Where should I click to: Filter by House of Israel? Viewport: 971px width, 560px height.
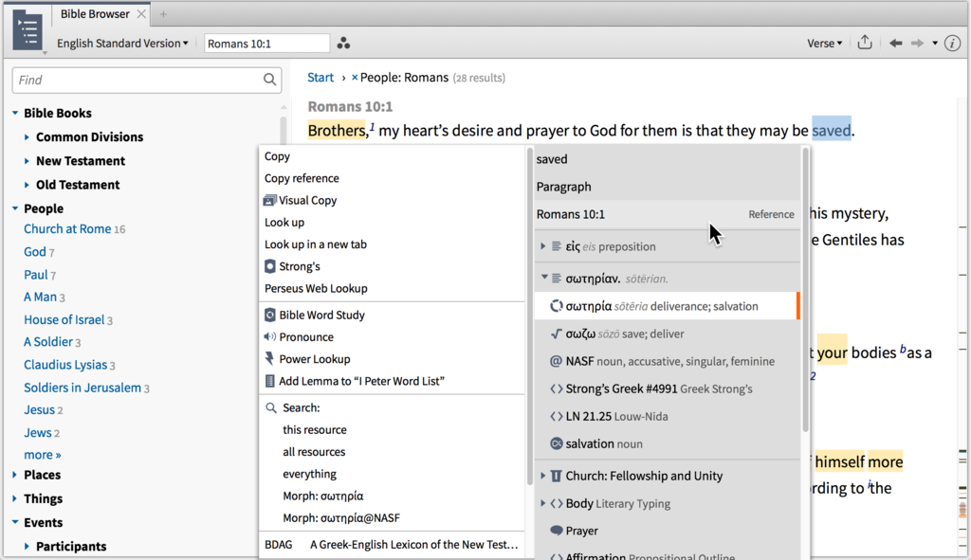(64, 319)
